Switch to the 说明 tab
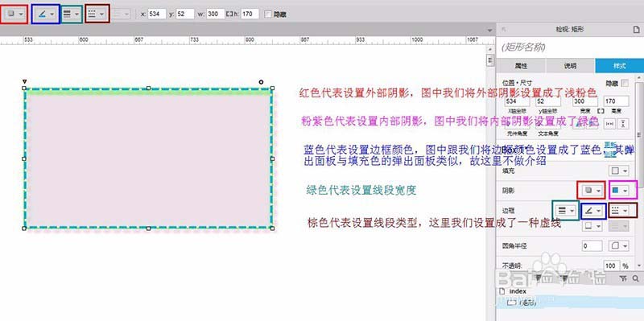The height and width of the screenshot is (321, 644). pos(570,66)
